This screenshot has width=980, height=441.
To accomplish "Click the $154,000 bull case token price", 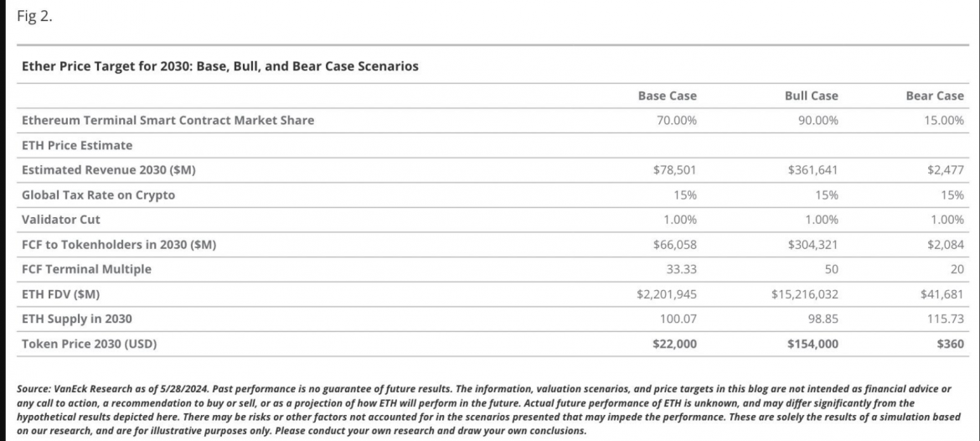I will pos(812,344).
